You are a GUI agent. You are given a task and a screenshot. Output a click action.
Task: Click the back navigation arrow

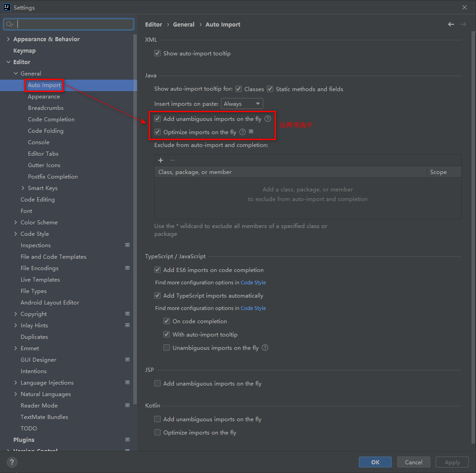click(451, 24)
